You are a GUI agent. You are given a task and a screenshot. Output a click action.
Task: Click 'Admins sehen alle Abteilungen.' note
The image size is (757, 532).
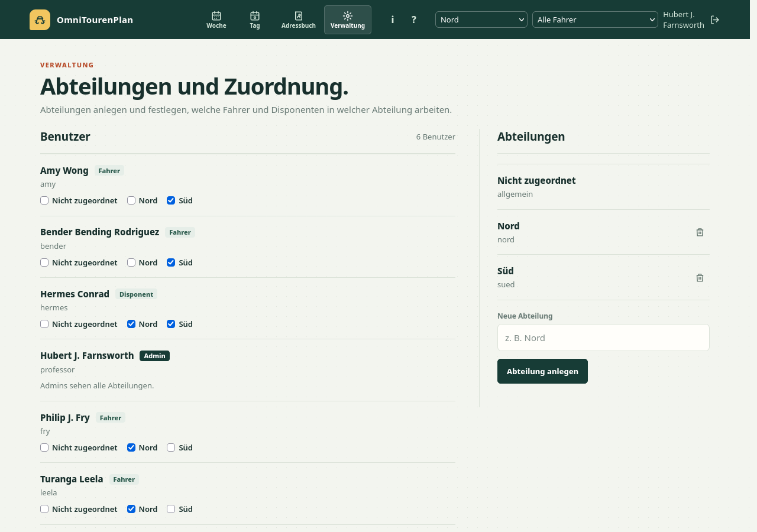click(x=97, y=385)
